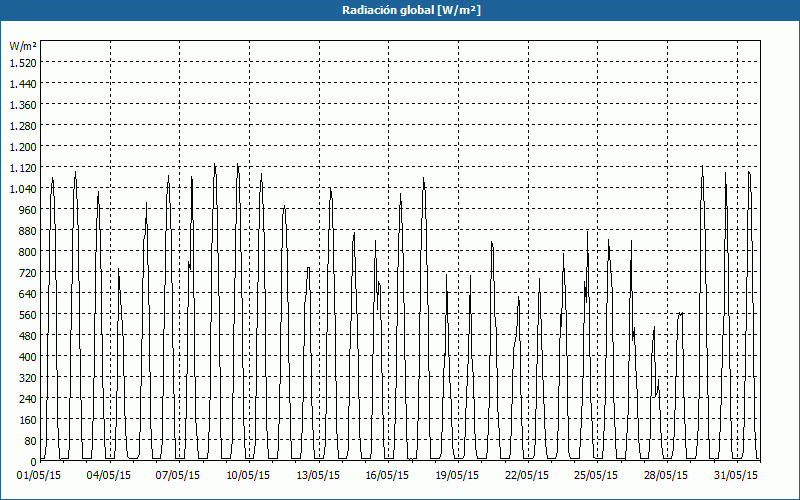Screen dimensions: 800x500
Task: Click the 04/05/15 date on x-axis
Action: point(110,475)
